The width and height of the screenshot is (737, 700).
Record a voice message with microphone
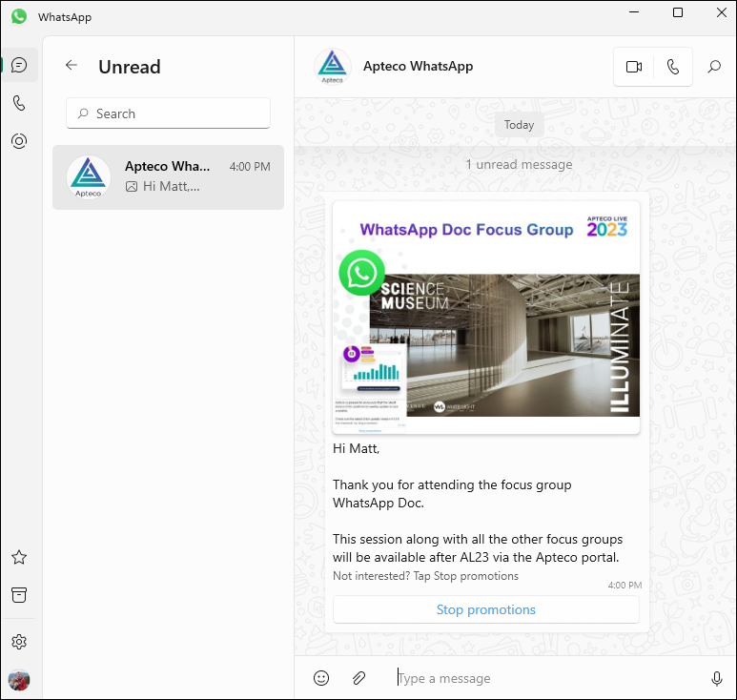716,678
